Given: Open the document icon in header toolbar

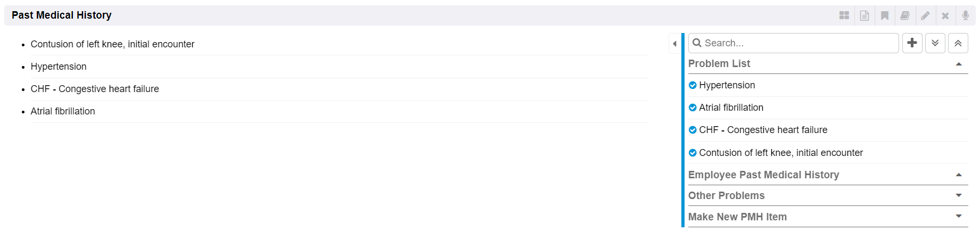Looking at the screenshot, I should pyautogui.click(x=864, y=15).
